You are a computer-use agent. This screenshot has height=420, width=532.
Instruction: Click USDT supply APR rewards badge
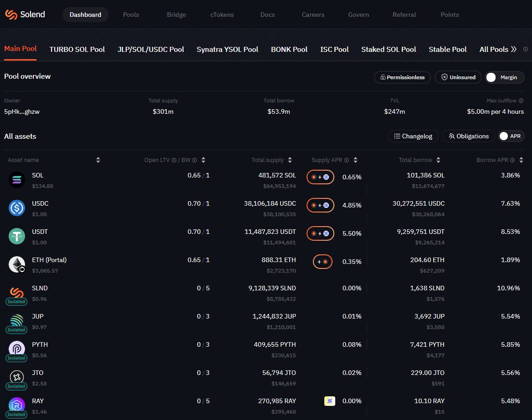pyautogui.click(x=320, y=233)
